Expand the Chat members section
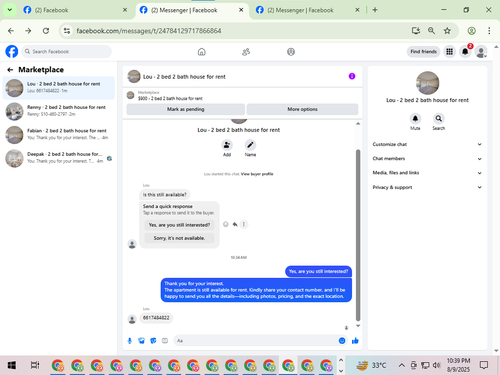 click(x=427, y=159)
